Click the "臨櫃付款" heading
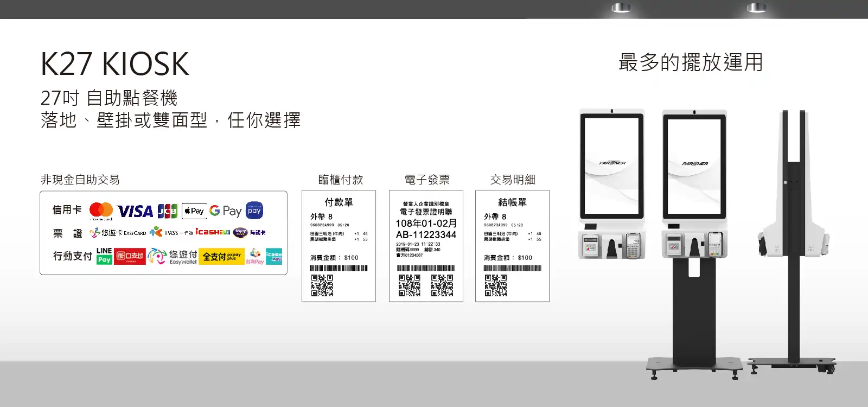 click(341, 180)
